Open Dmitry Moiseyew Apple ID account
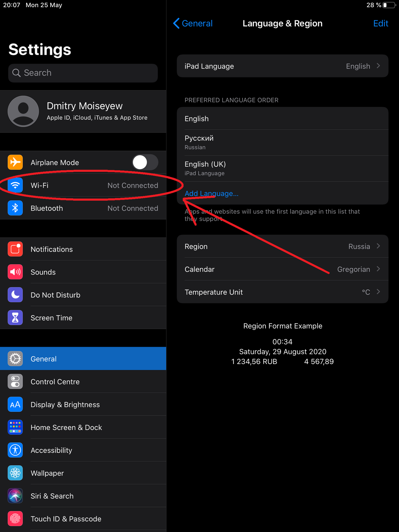The image size is (399, 532). [83, 111]
